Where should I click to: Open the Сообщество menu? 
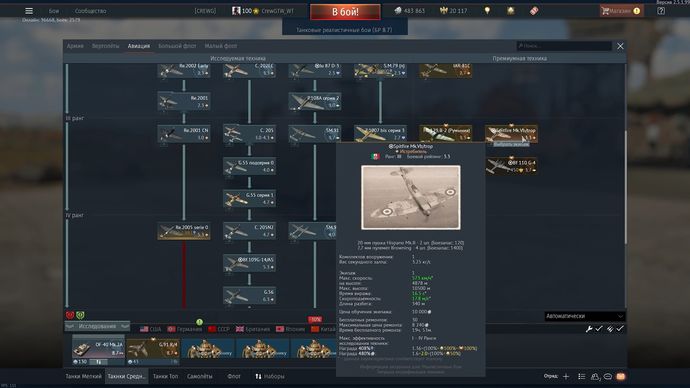tap(90, 11)
